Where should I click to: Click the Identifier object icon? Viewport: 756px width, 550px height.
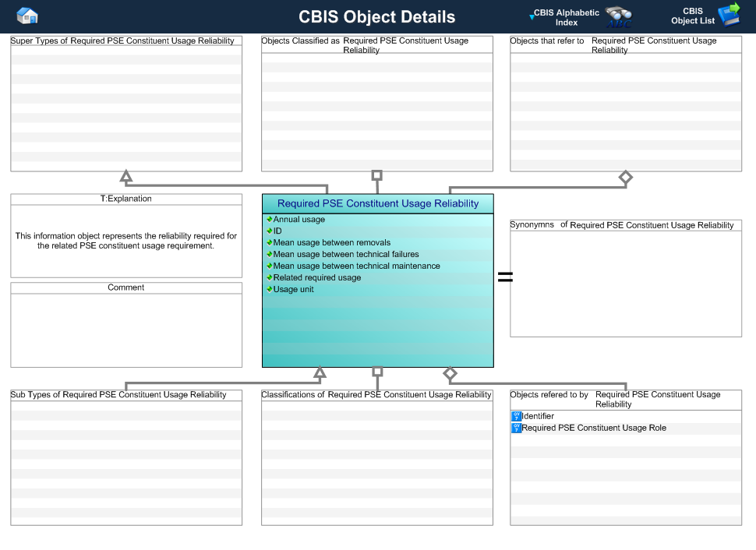pos(517,416)
